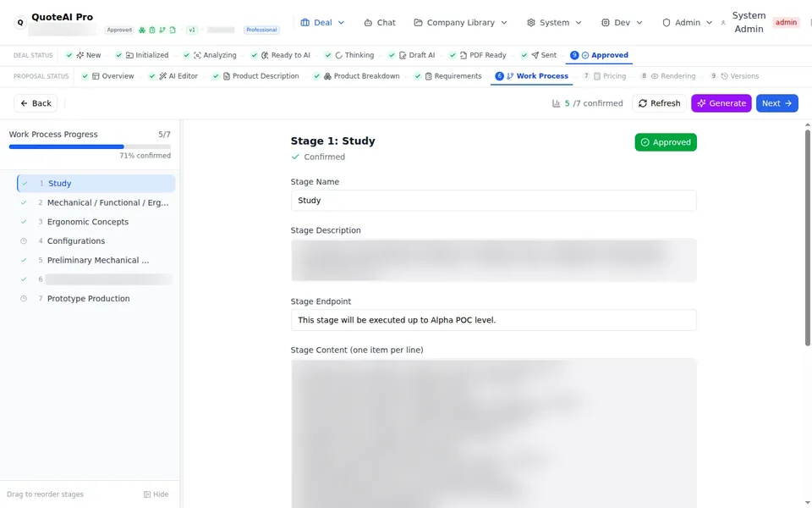Click the purple Generate button
Viewport: 812px width, 508px height.
pyautogui.click(x=721, y=103)
